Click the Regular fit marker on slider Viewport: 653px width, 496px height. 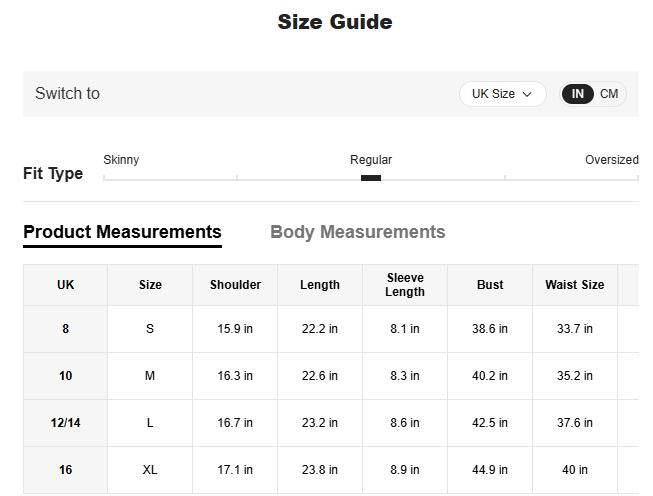click(x=371, y=178)
